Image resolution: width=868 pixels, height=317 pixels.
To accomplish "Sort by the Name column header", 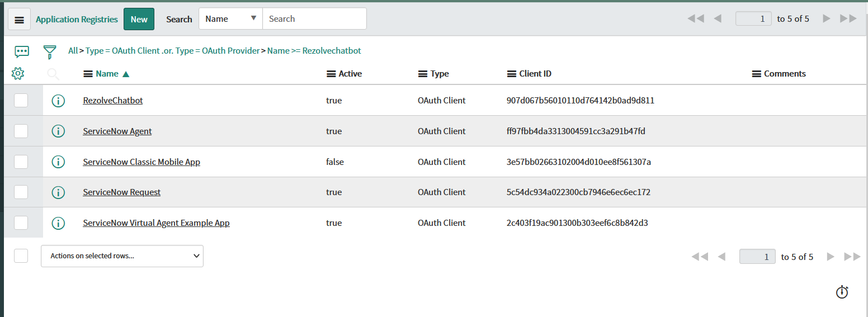I will point(107,74).
